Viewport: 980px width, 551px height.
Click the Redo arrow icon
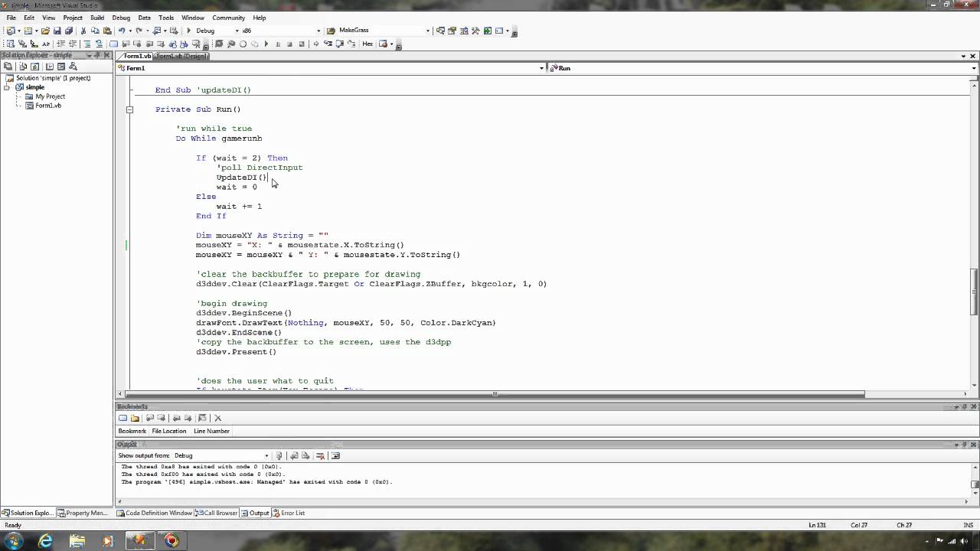coord(139,31)
